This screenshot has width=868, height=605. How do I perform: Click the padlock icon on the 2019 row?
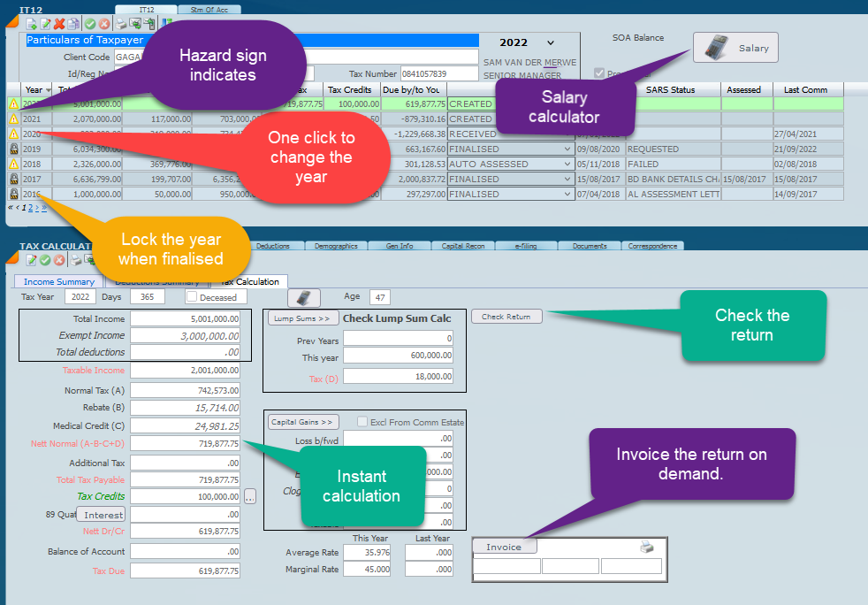[x=13, y=149]
